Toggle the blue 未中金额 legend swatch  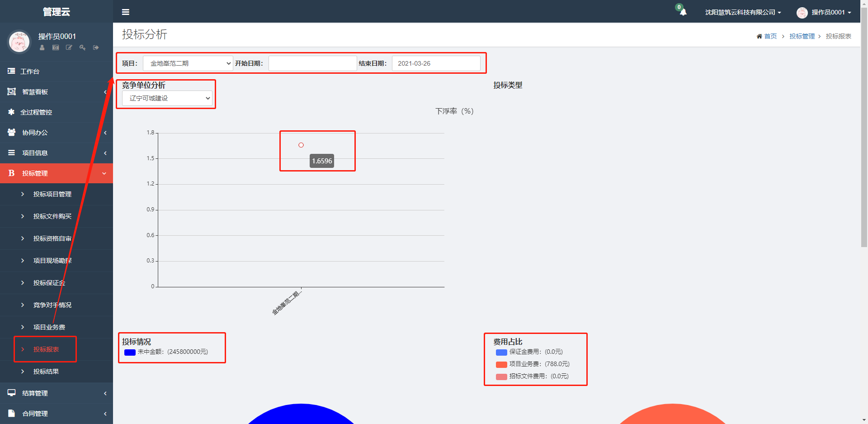130,353
